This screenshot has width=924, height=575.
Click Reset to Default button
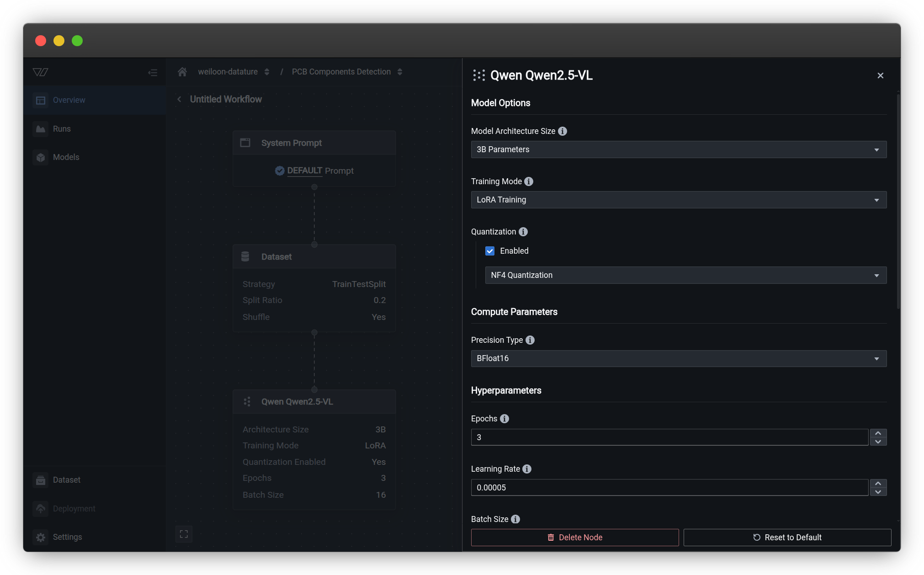(x=787, y=538)
